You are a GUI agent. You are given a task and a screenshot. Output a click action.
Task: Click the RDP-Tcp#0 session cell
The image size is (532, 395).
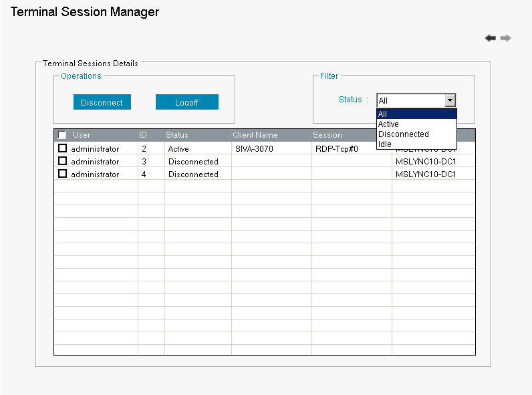pyautogui.click(x=337, y=148)
